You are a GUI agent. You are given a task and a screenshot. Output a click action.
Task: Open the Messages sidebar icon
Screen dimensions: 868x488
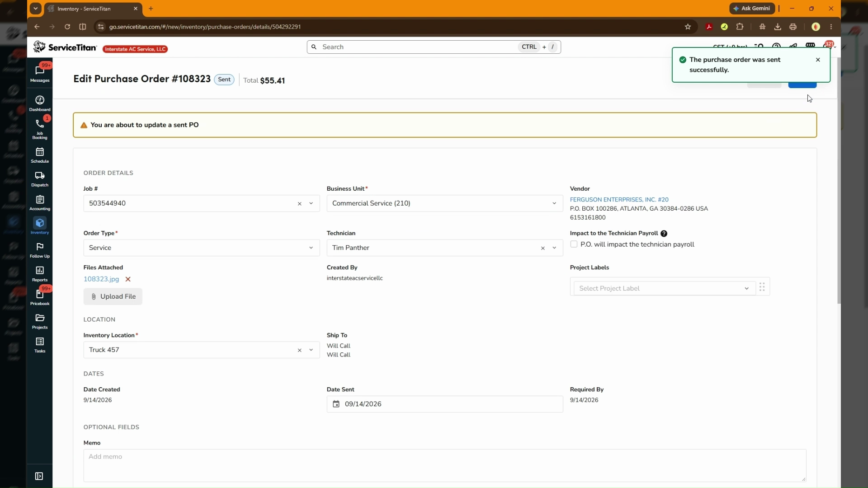click(x=40, y=73)
